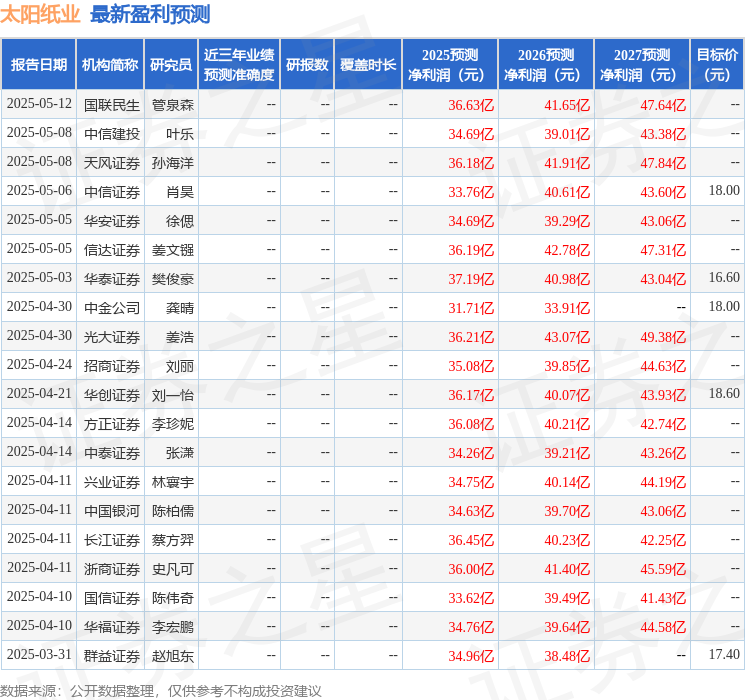
Task: Click the 研报数 column header
Action: click(307, 64)
